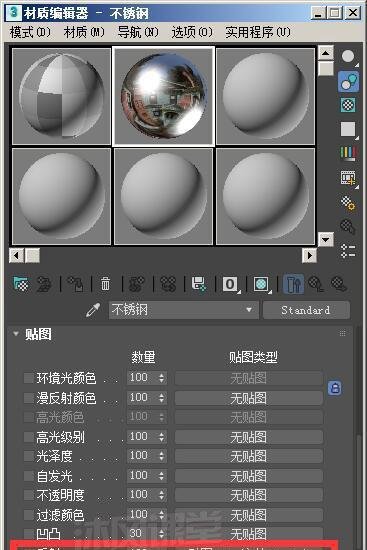The image size is (367, 550).
Task: Click the Make Unique icon
Action: [x=168, y=284]
